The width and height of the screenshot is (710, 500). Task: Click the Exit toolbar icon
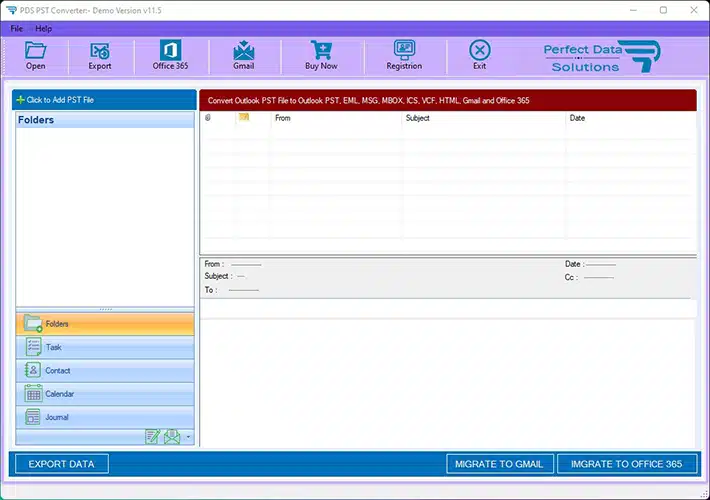480,55
